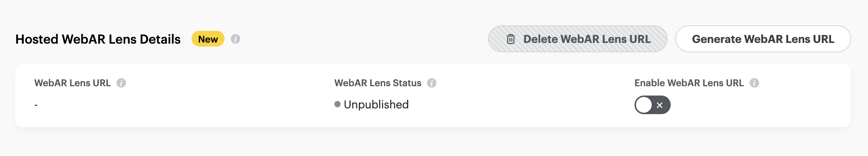Click the WebAR Lens Status field label
This screenshot has height=156, width=868.
(378, 83)
